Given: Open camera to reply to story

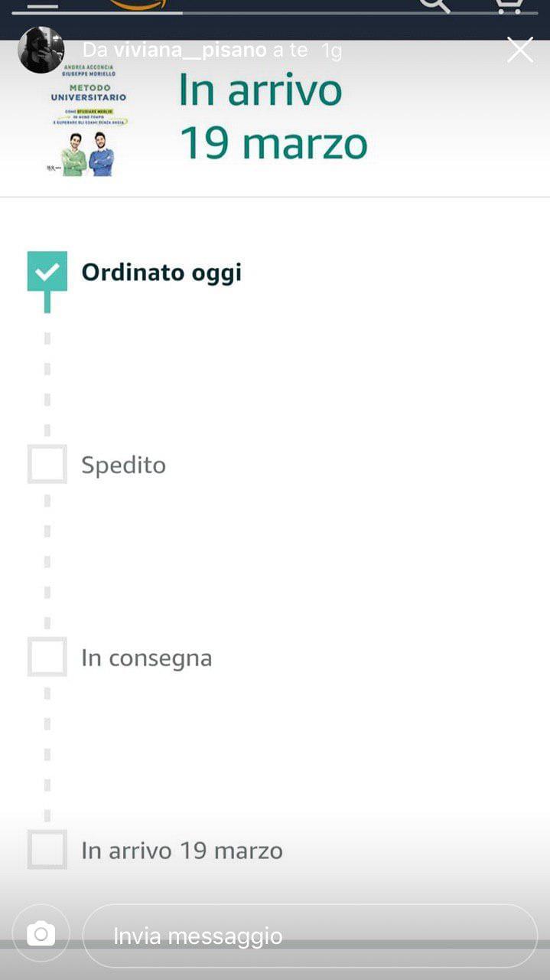Looking at the screenshot, I should [x=41, y=934].
